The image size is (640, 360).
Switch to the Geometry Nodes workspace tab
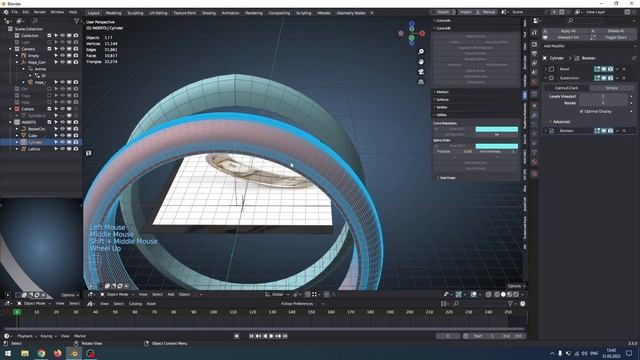click(x=351, y=13)
